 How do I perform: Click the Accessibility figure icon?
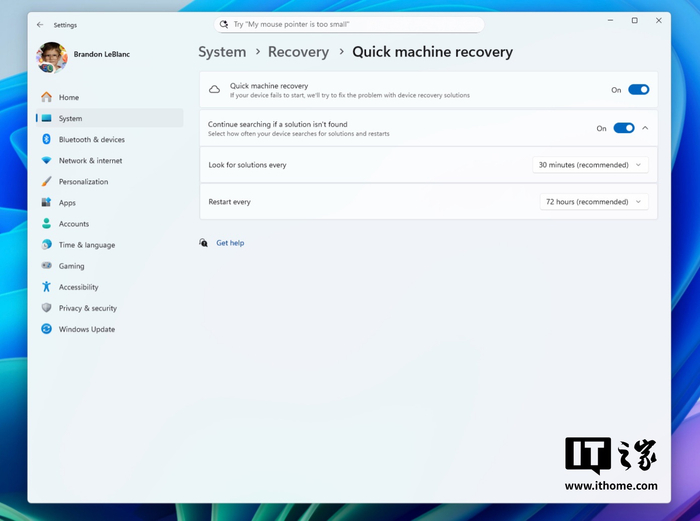46,287
